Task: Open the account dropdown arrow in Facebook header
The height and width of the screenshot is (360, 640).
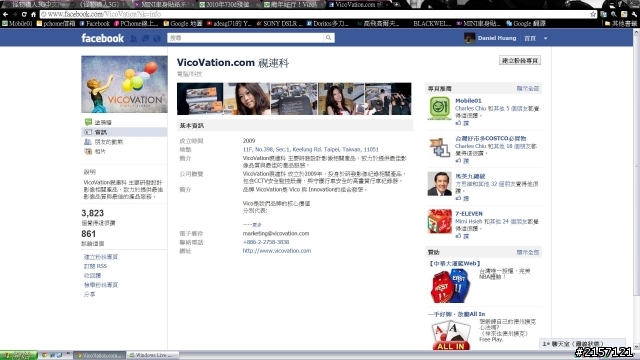Action: coord(545,38)
